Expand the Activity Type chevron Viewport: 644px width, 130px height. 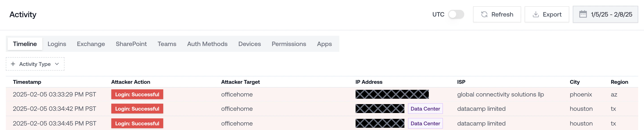tap(57, 64)
